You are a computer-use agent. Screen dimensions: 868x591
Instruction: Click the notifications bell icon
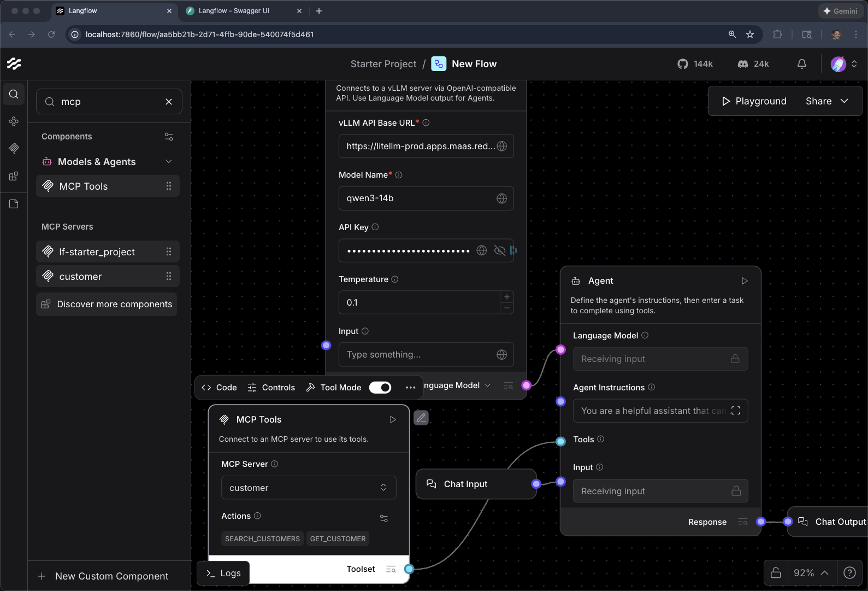(x=801, y=64)
